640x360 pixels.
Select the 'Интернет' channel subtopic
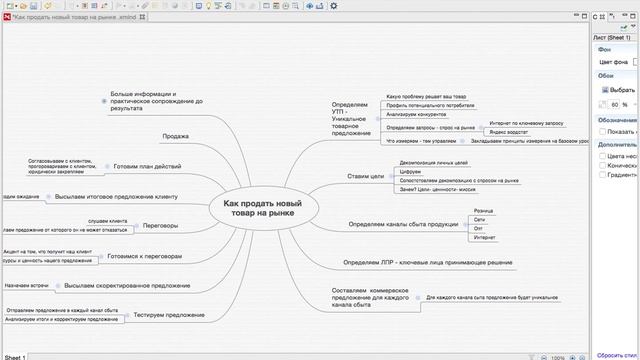coord(484,237)
